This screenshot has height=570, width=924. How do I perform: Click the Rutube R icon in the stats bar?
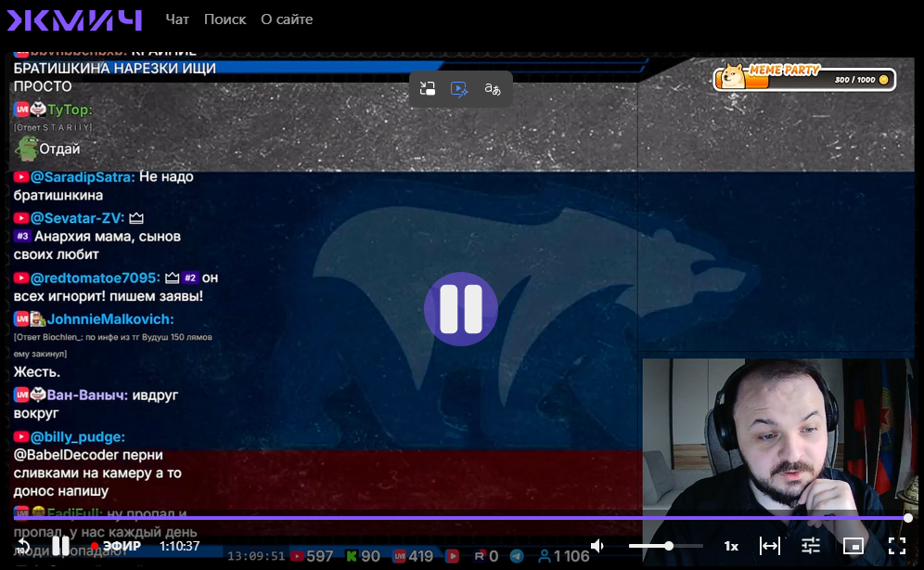click(479, 556)
